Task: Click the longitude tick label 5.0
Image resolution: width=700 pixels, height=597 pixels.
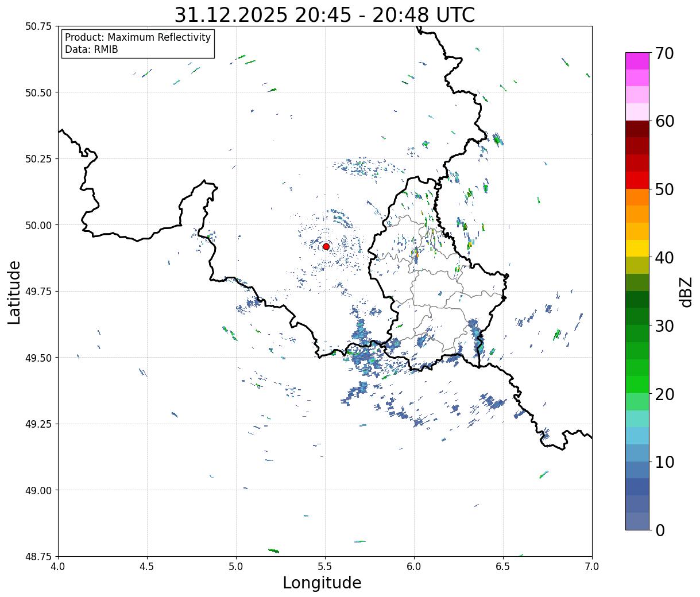Action: pos(236,567)
